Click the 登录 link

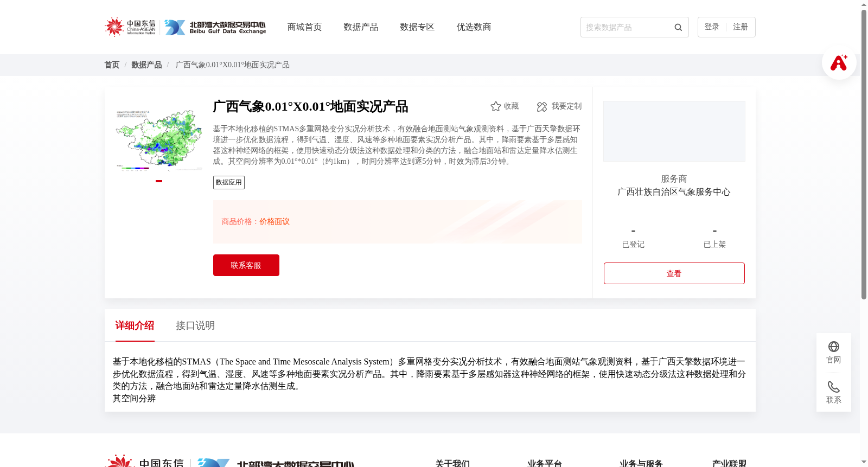coord(712,27)
